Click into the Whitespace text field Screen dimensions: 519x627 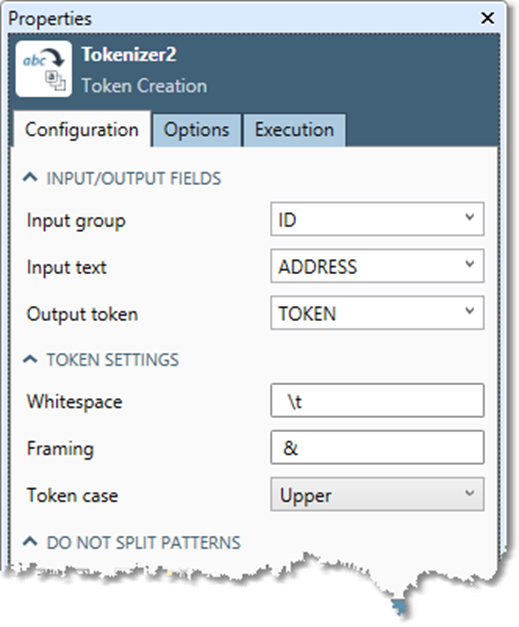[x=377, y=401]
